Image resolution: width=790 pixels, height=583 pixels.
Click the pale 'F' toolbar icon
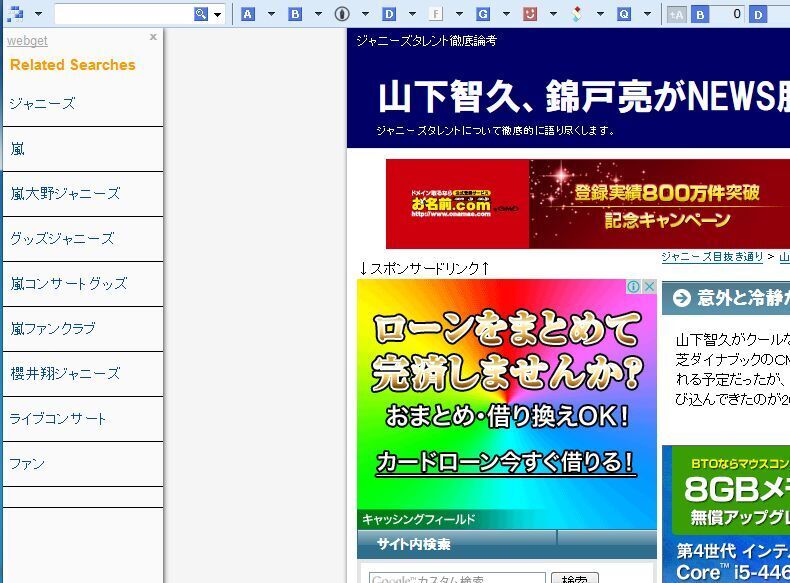point(435,14)
